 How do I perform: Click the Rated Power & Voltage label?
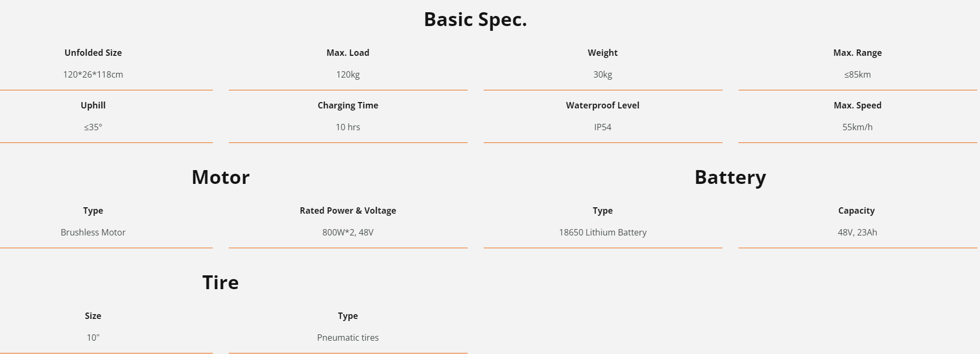point(348,210)
